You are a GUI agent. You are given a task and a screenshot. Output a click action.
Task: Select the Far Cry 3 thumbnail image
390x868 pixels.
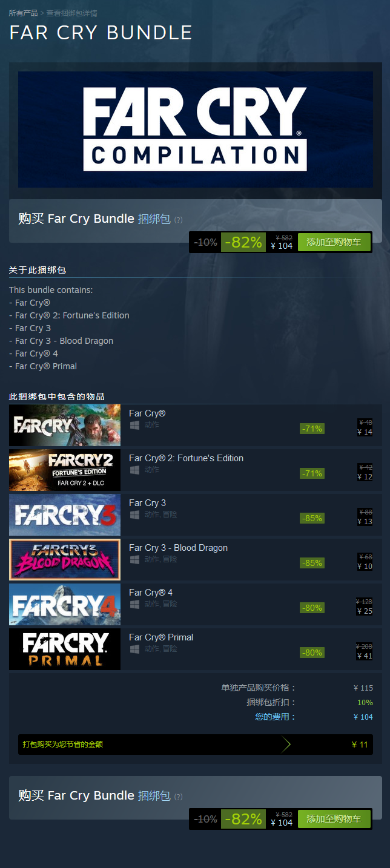click(65, 515)
